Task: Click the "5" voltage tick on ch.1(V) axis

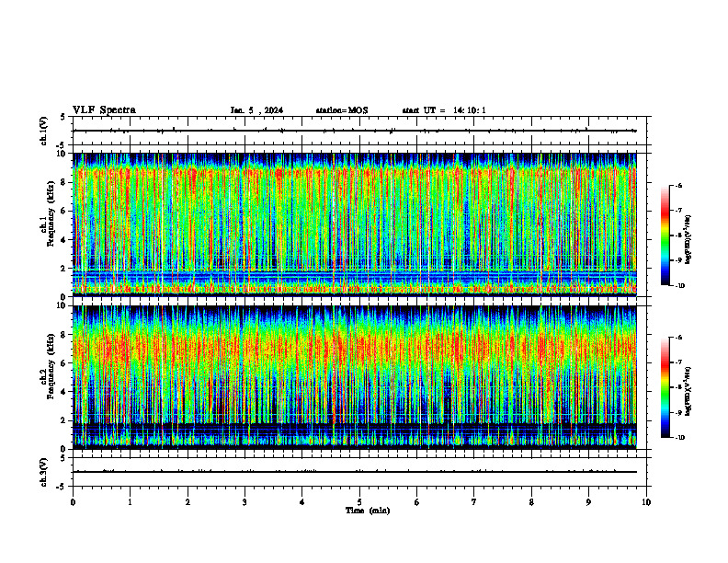Action: point(63,118)
